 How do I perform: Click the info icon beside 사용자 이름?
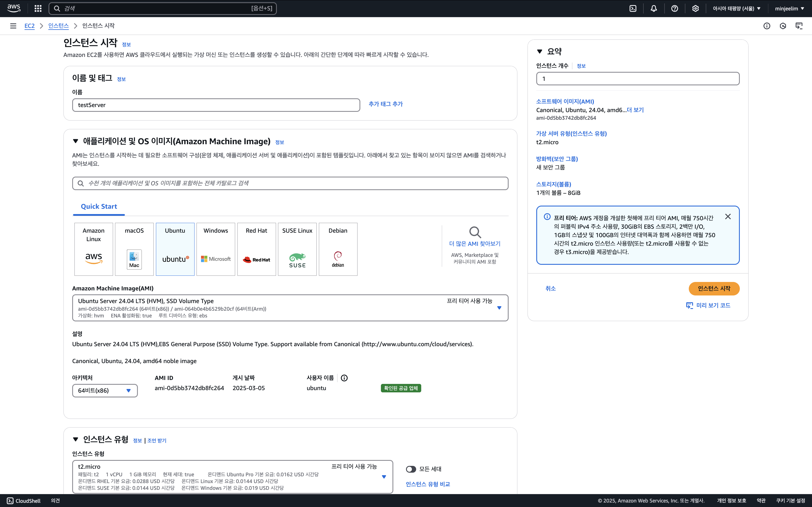point(344,378)
